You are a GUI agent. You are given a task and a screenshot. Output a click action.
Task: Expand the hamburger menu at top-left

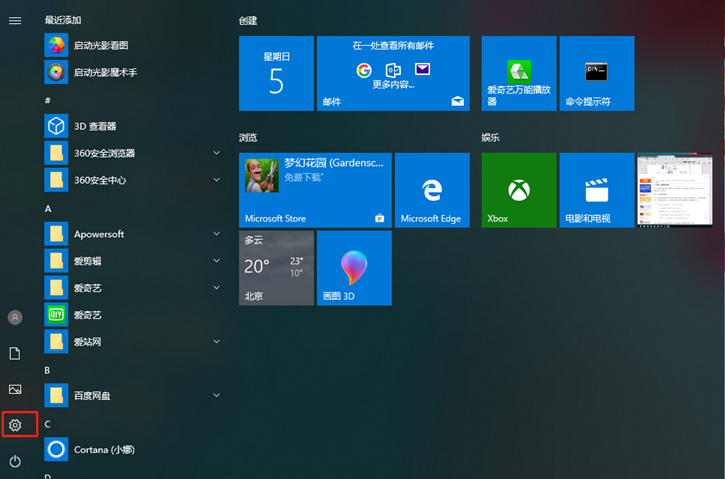[x=15, y=20]
